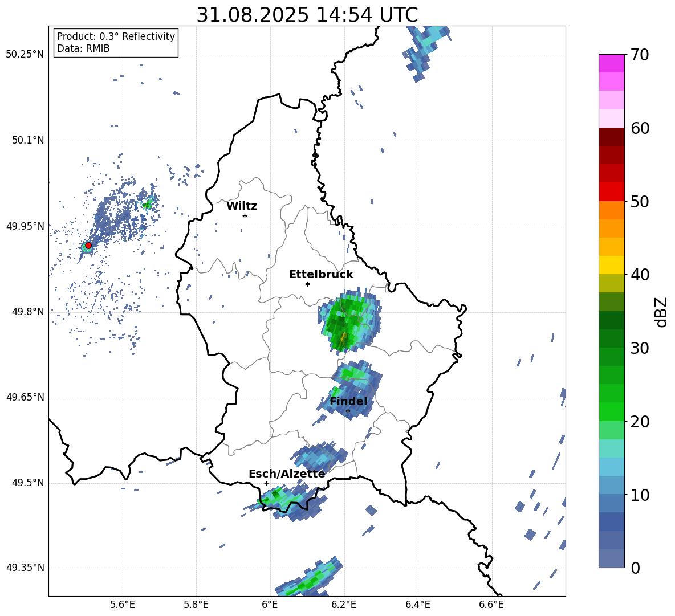Image resolution: width=675 pixels, height=616 pixels.
Task: Click the cross marker below Ettelbruck
Action: click(307, 284)
